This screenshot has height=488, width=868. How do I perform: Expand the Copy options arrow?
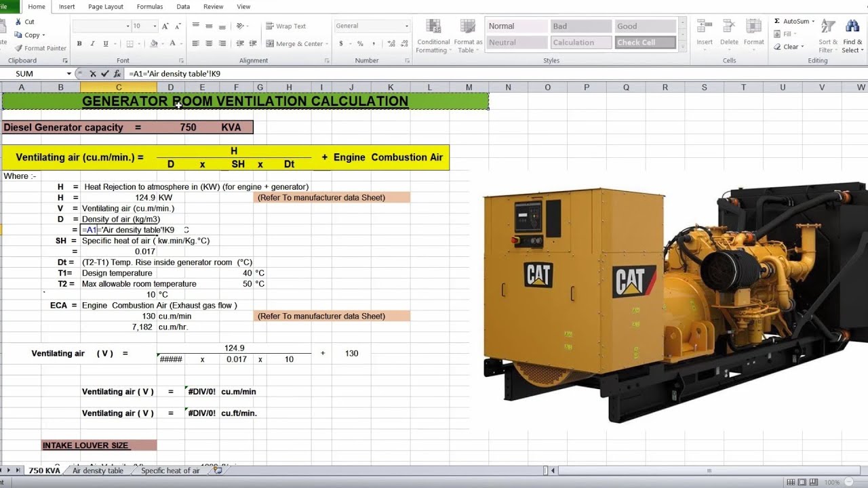click(44, 35)
